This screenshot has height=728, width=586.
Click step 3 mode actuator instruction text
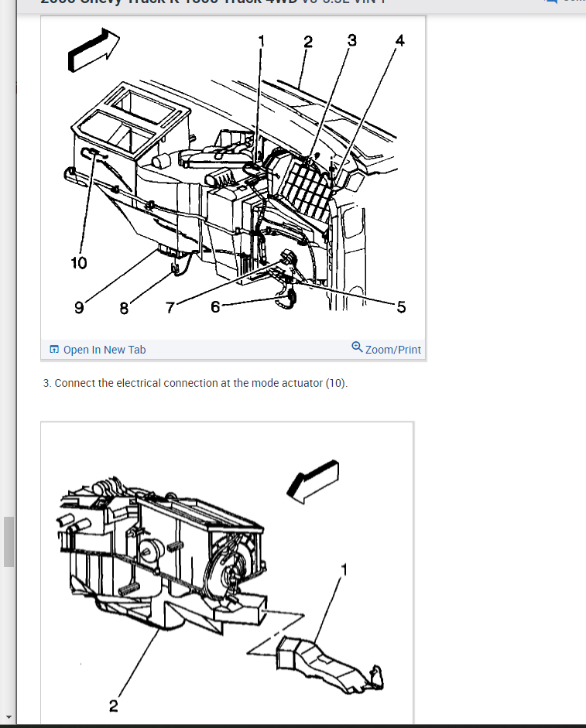tap(195, 383)
